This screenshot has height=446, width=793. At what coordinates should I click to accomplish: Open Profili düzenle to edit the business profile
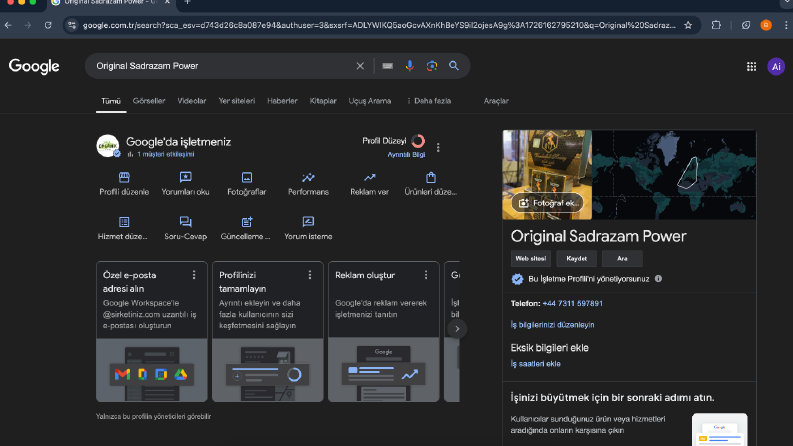124,184
